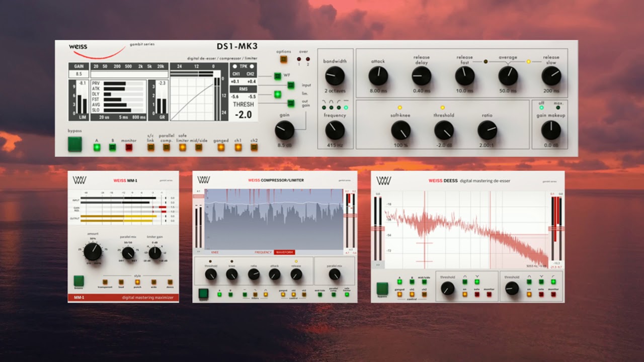Toggle ch1 button on DS1-MK3
The height and width of the screenshot is (362, 644).
238,147
